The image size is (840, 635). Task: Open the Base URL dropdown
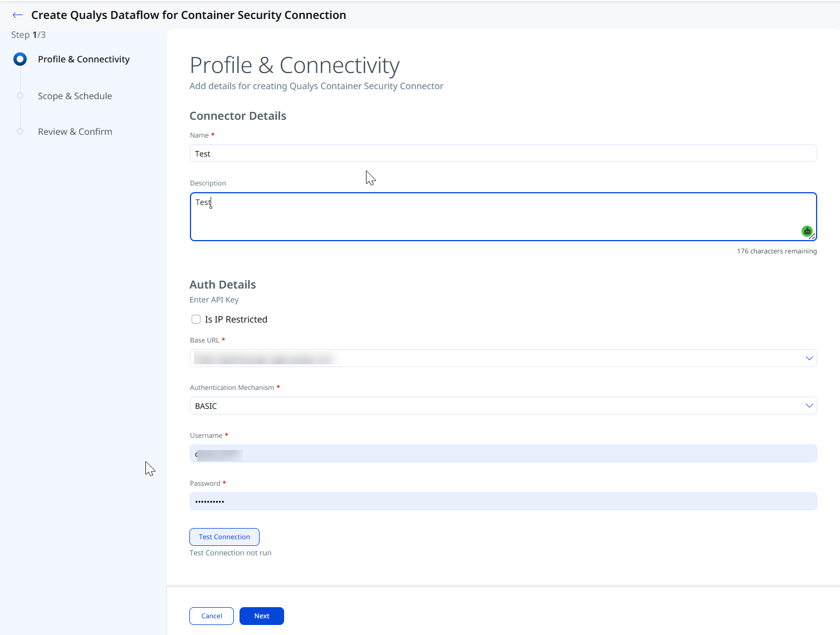click(503, 358)
